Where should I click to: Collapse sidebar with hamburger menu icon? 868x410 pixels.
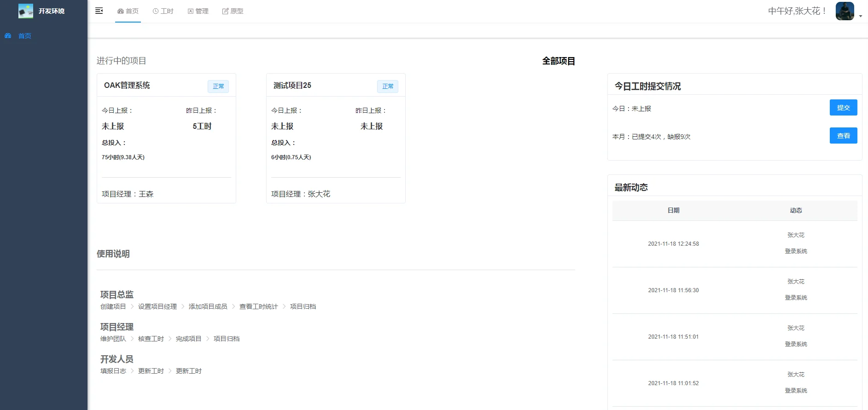99,11
